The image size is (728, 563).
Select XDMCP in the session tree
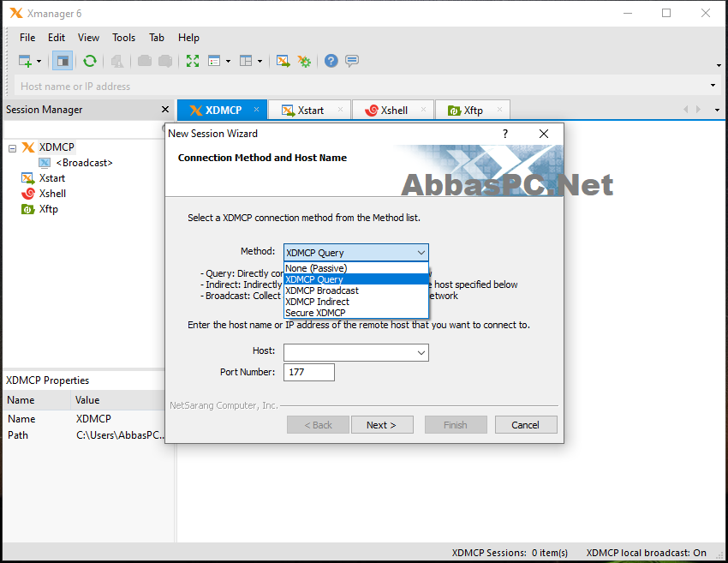click(57, 147)
